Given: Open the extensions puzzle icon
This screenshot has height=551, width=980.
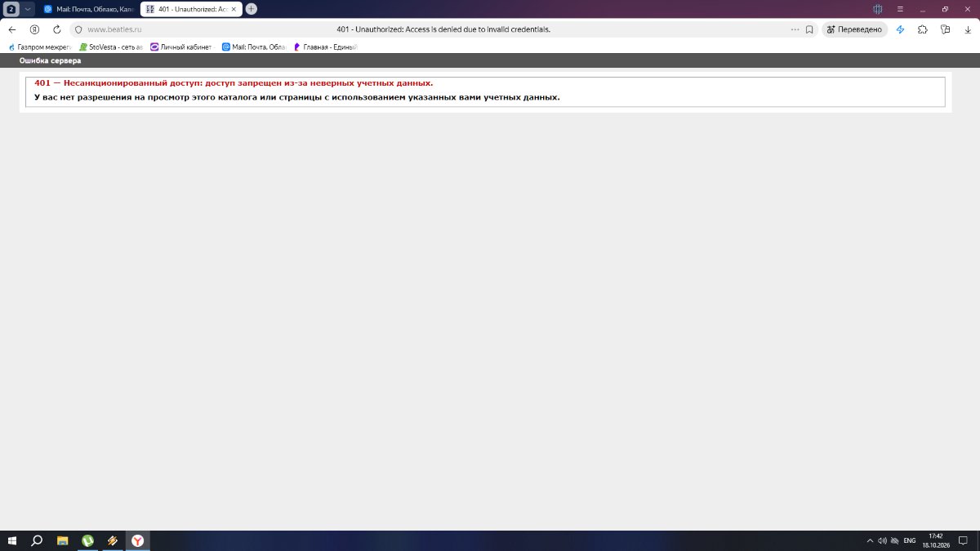Looking at the screenshot, I should (923, 29).
